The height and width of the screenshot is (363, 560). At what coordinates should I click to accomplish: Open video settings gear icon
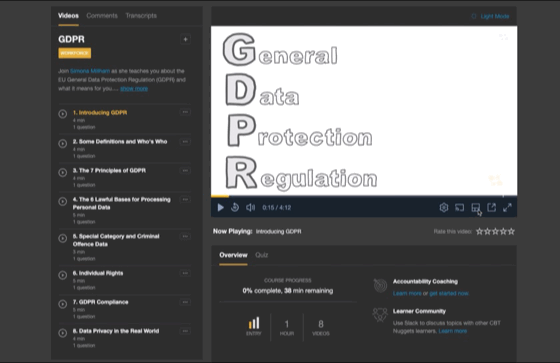click(444, 208)
